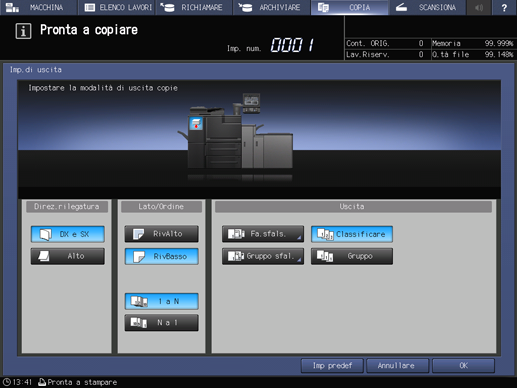
Task: Select the COPIA tab
Action: coord(349,7)
